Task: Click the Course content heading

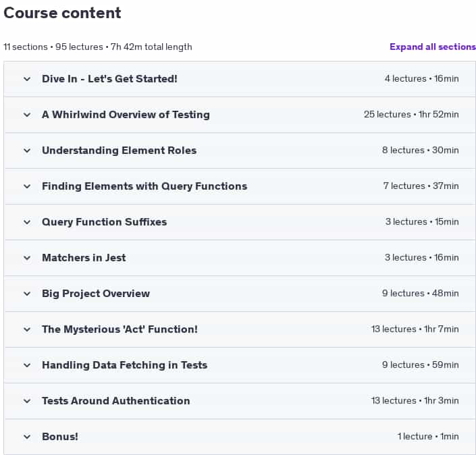Action: pyautogui.click(x=62, y=13)
